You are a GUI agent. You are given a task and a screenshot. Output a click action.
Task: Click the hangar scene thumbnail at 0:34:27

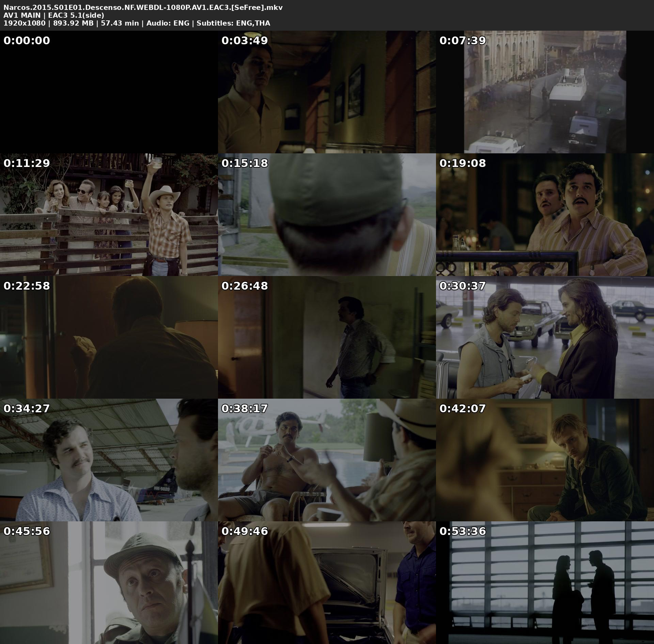(109, 460)
